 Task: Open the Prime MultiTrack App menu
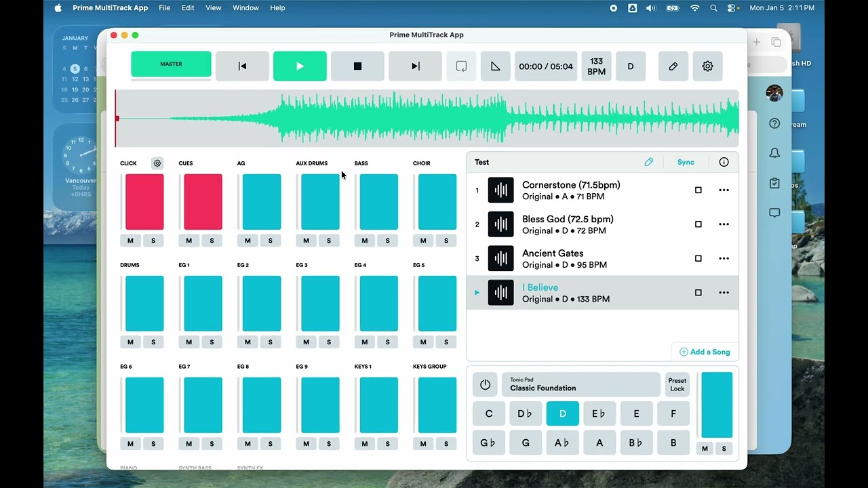click(x=111, y=8)
